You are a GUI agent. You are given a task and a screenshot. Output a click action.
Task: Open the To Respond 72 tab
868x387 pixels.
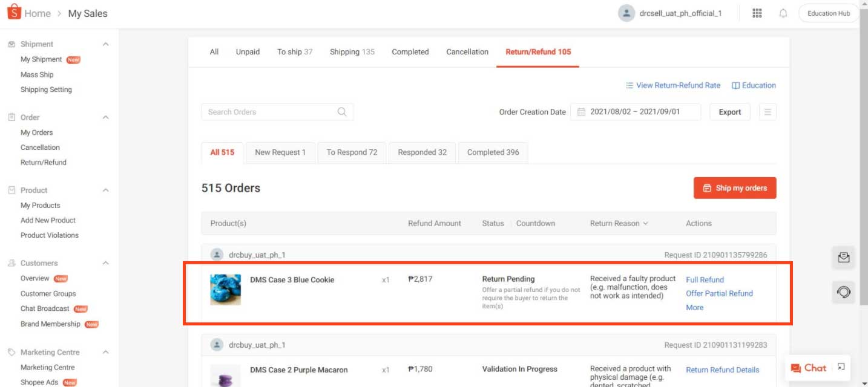(352, 152)
